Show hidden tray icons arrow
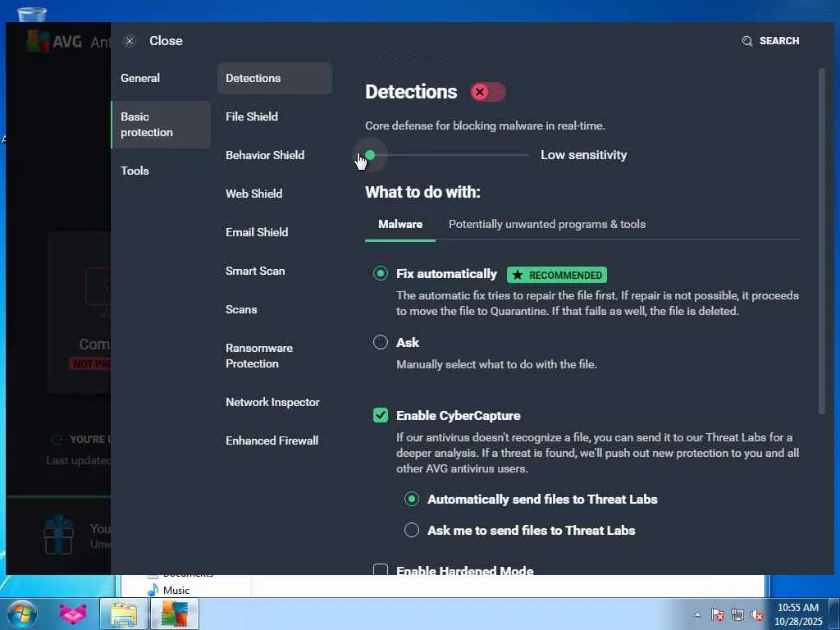 697,614
